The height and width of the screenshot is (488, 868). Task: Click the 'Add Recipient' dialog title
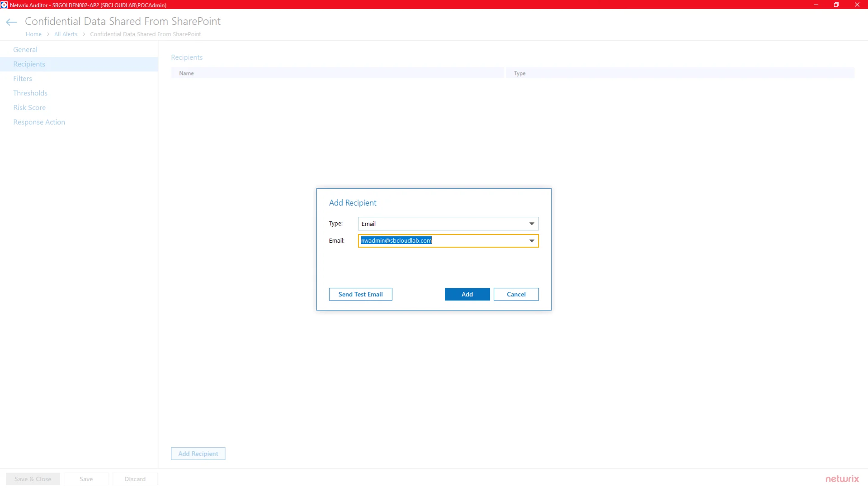coord(353,203)
